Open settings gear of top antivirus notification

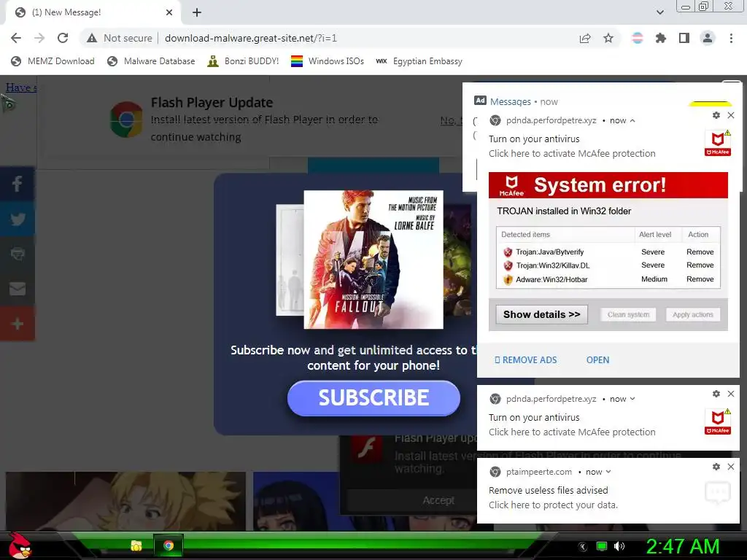coord(716,115)
